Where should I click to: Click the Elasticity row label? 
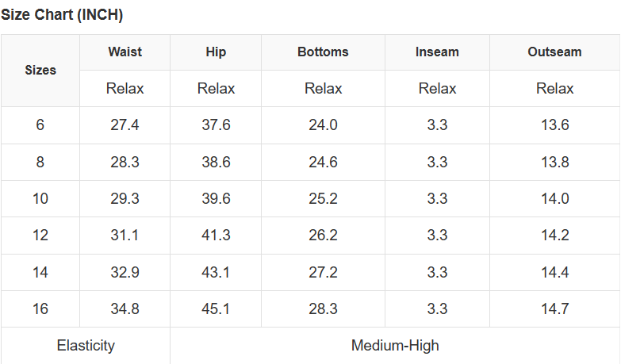click(86, 346)
